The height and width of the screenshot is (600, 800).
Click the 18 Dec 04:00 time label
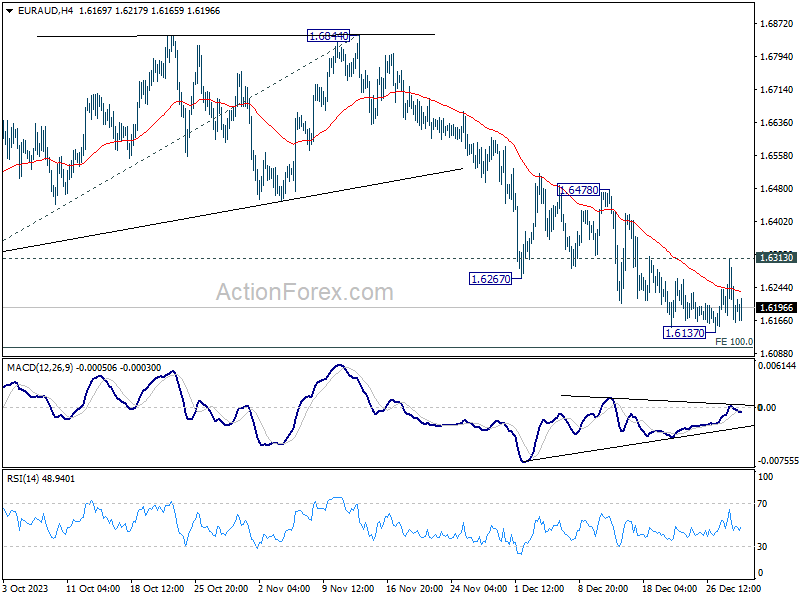[x=669, y=588]
